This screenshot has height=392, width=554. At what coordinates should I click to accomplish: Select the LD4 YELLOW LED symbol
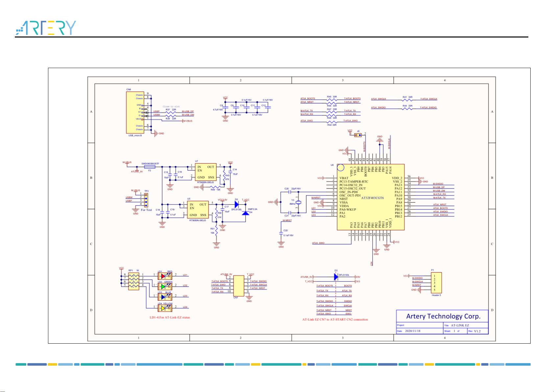pos(165,308)
